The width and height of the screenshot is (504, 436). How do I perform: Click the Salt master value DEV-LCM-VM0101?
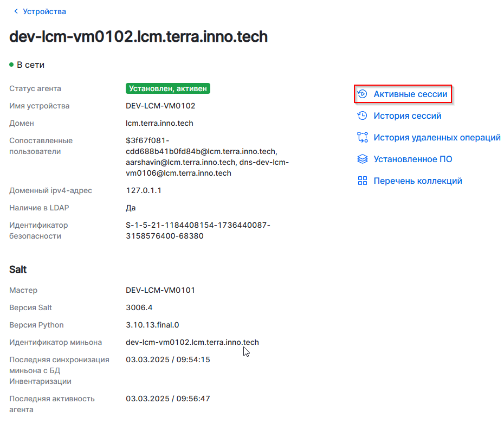[160, 290]
